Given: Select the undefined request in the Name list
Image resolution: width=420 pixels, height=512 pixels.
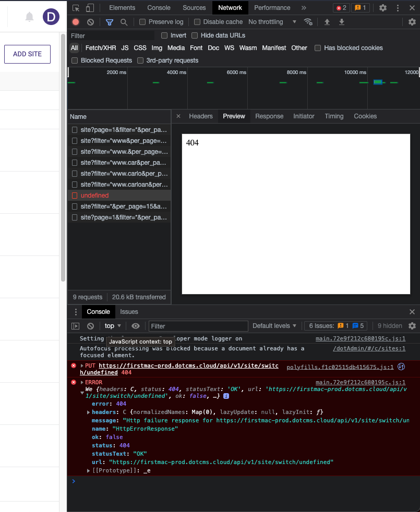Looking at the screenshot, I should pos(94,195).
